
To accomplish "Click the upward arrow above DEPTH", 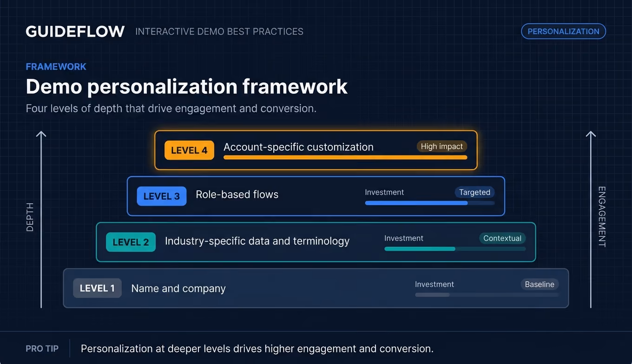I will [41, 219].
